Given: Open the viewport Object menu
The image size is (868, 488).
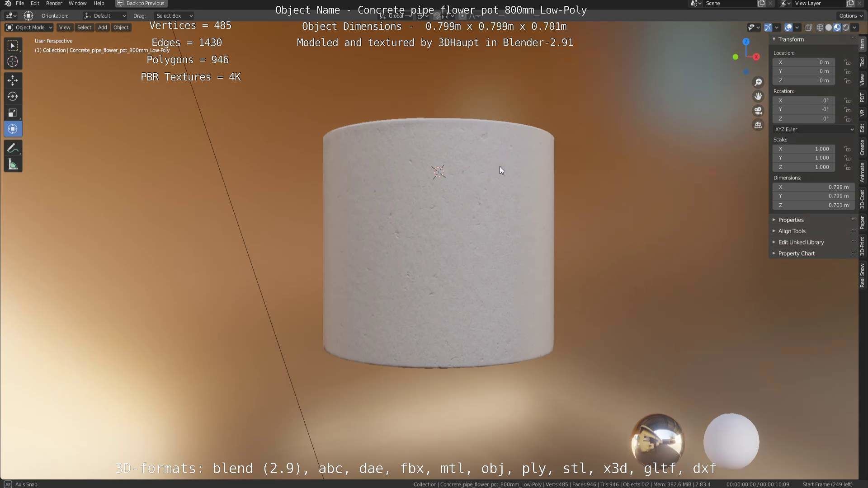Looking at the screenshot, I should 121,28.
